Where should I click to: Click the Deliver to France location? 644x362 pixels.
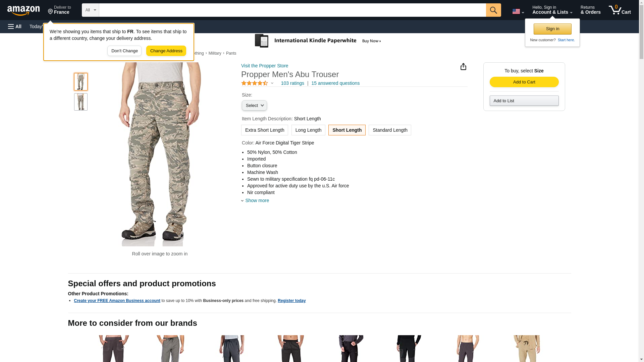coord(59,10)
